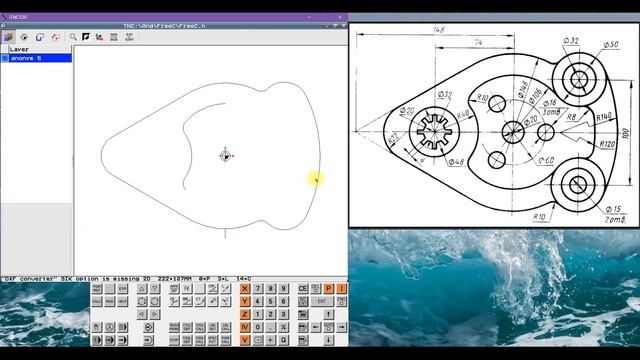This screenshot has height=360, width=640.
Task: Click the END block key
Action: pos(341,301)
